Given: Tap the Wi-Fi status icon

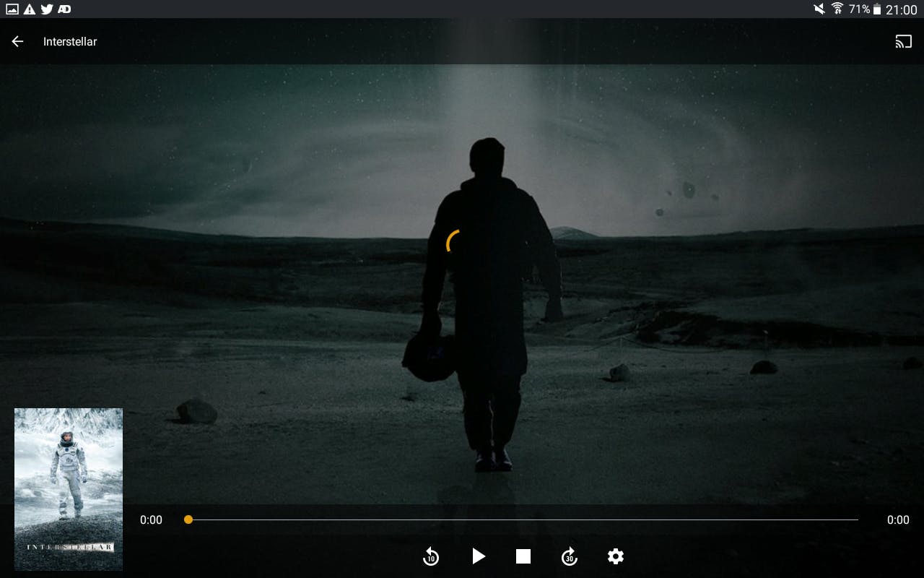Looking at the screenshot, I should pos(837,9).
